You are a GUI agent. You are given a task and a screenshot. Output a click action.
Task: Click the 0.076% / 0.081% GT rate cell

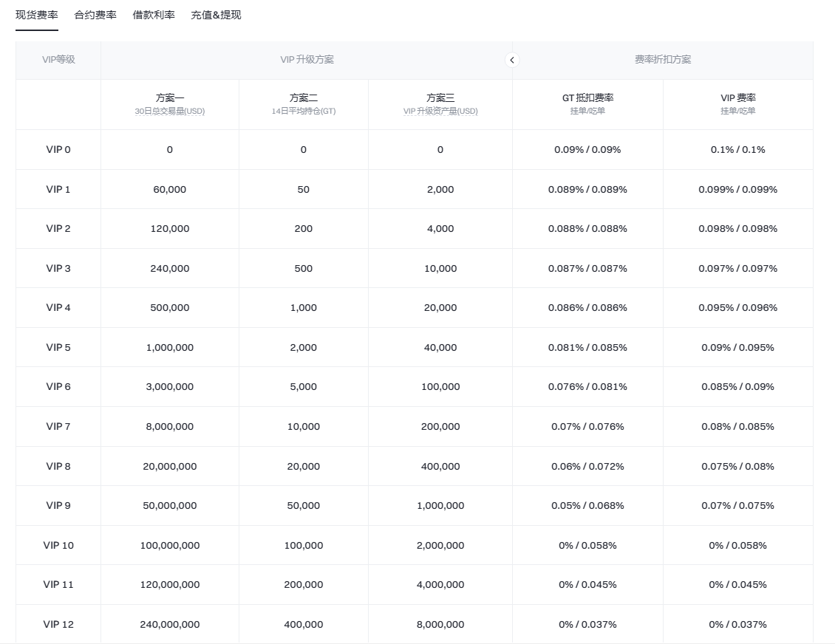tap(588, 387)
